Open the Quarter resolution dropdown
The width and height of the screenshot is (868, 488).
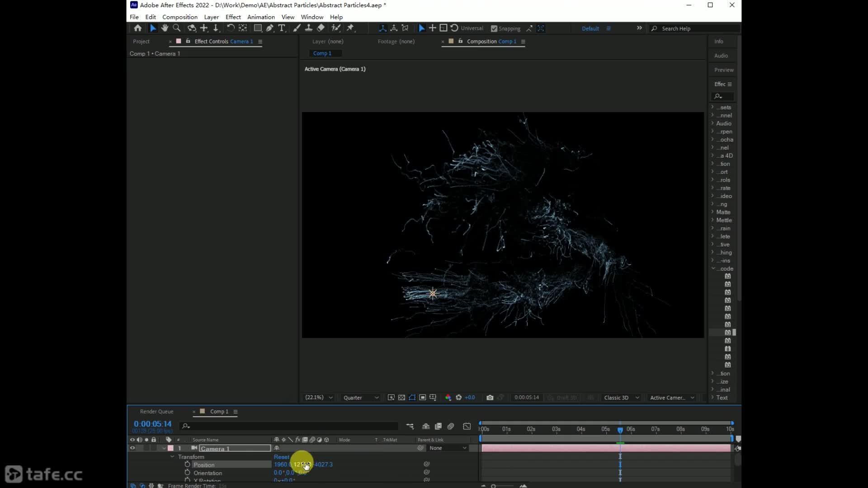pyautogui.click(x=361, y=398)
